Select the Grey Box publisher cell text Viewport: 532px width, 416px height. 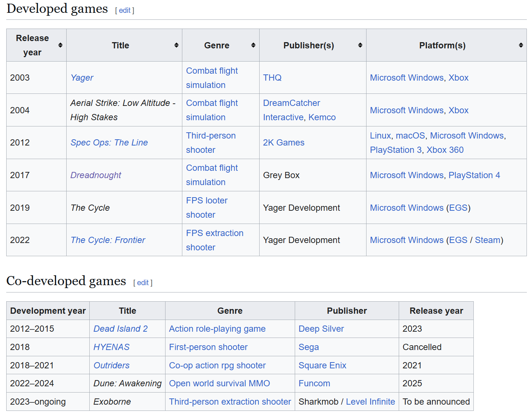281,175
